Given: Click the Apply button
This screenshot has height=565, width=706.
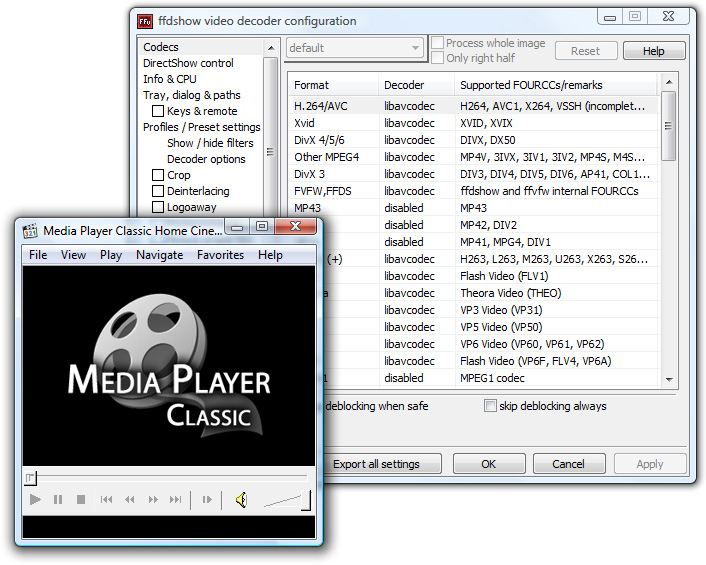Looking at the screenshot, I should pyautogui.click(x=650, y=464).
